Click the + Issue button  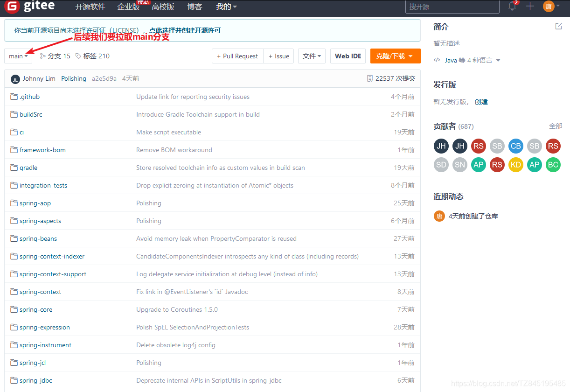coord(278,56)
